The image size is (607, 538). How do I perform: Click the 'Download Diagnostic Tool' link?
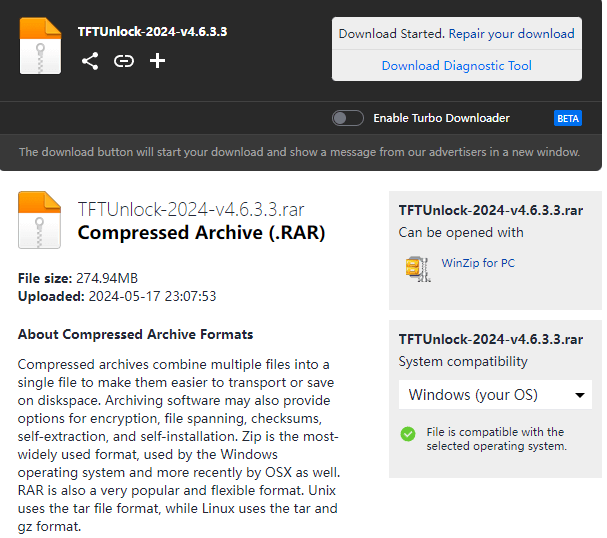(456, 66)
